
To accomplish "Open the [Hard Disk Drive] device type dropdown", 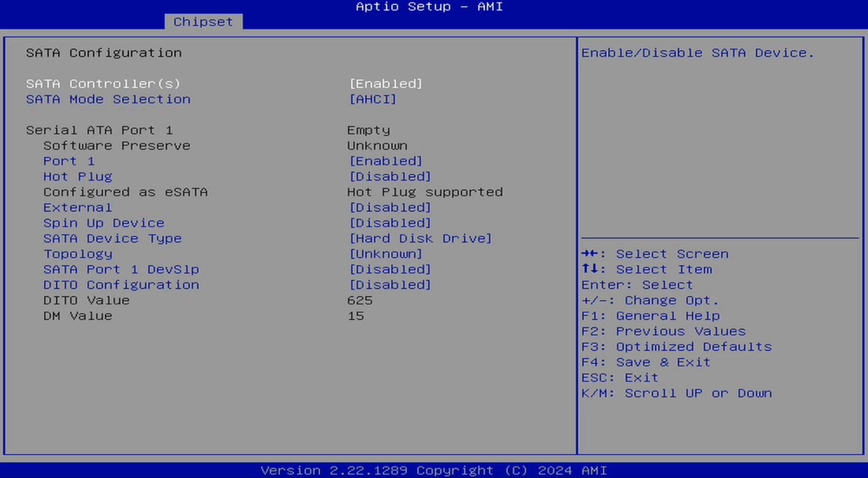I will click(x=420, y=239).
